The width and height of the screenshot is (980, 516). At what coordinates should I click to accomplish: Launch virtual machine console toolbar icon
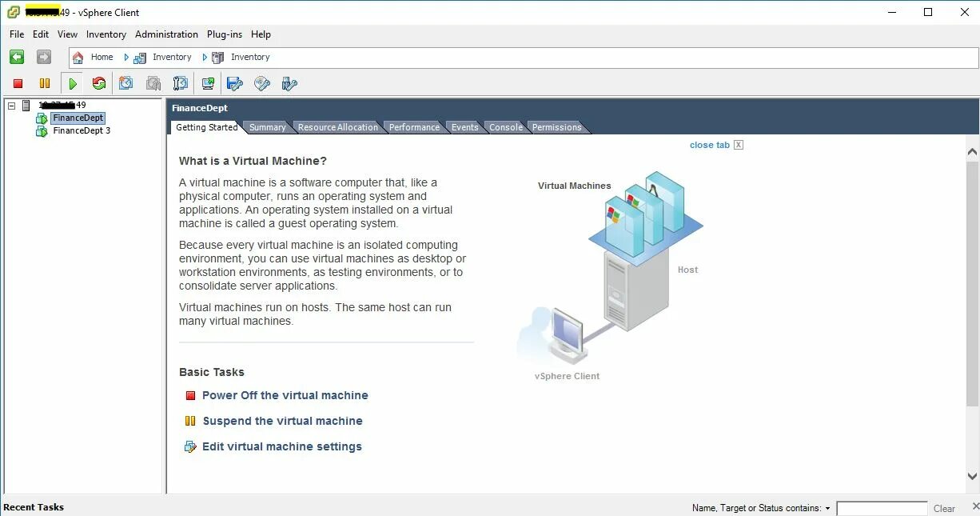pyautogui.click(x=208, y=83)
